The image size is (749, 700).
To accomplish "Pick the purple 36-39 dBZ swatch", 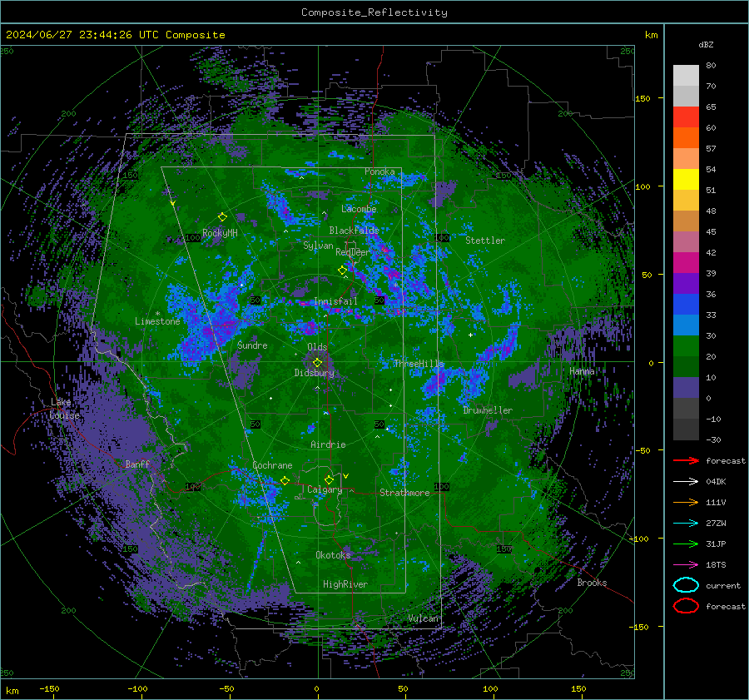I will (x=686, y=283).
